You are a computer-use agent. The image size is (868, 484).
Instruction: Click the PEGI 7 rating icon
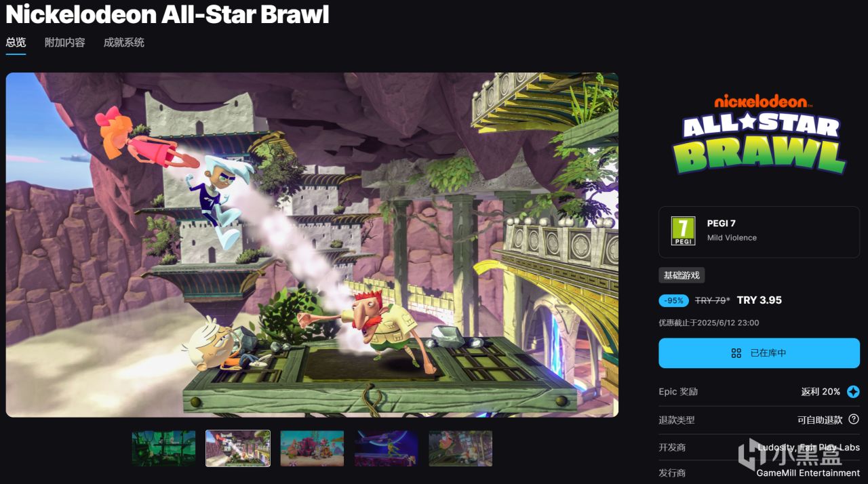(683, 230)
